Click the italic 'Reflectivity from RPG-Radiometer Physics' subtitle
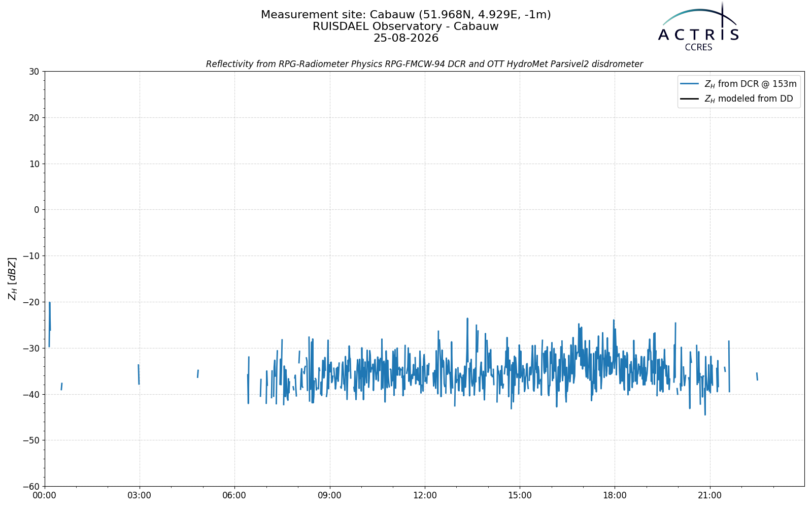Screen dimensions: 812x508 point(424,64)
